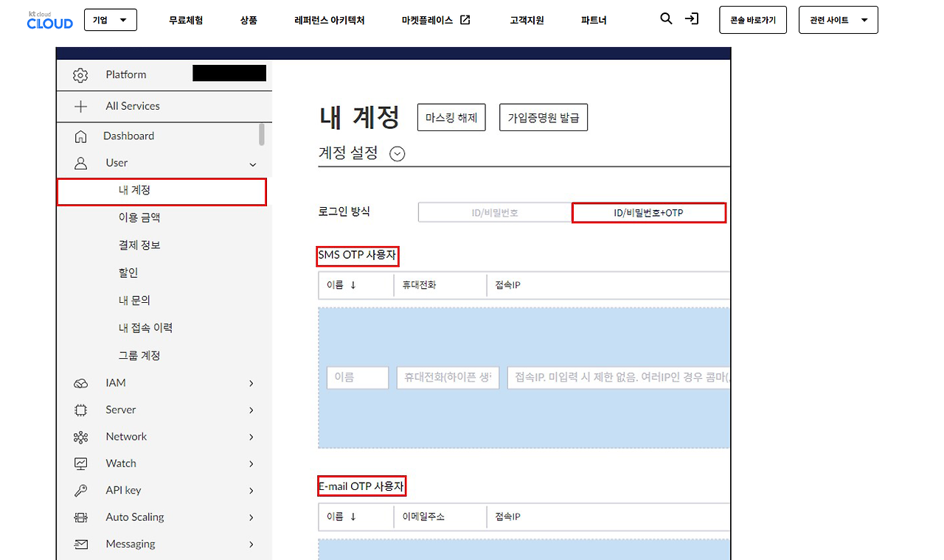Click the IAM cloud icon
The image size is (944, 560).
(80, 383)
